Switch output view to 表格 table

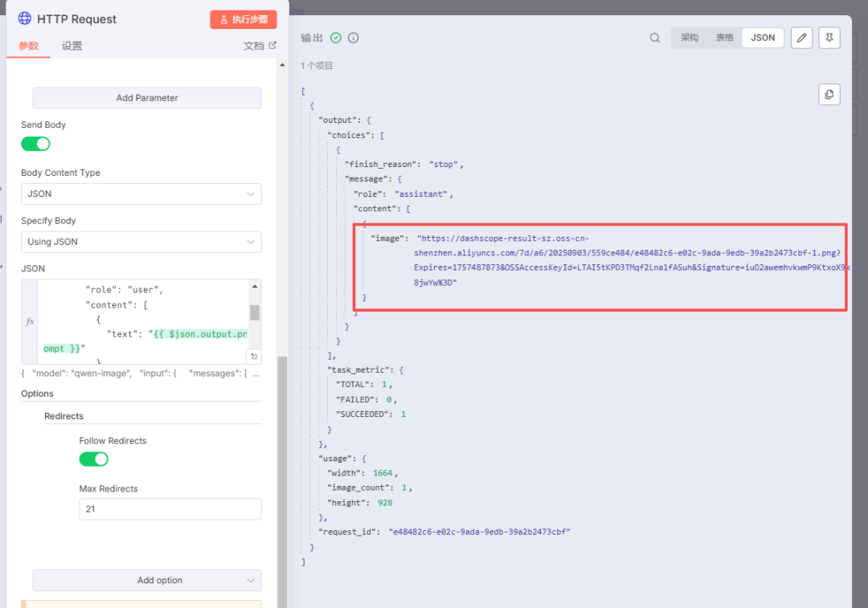[x=725, y=38]
